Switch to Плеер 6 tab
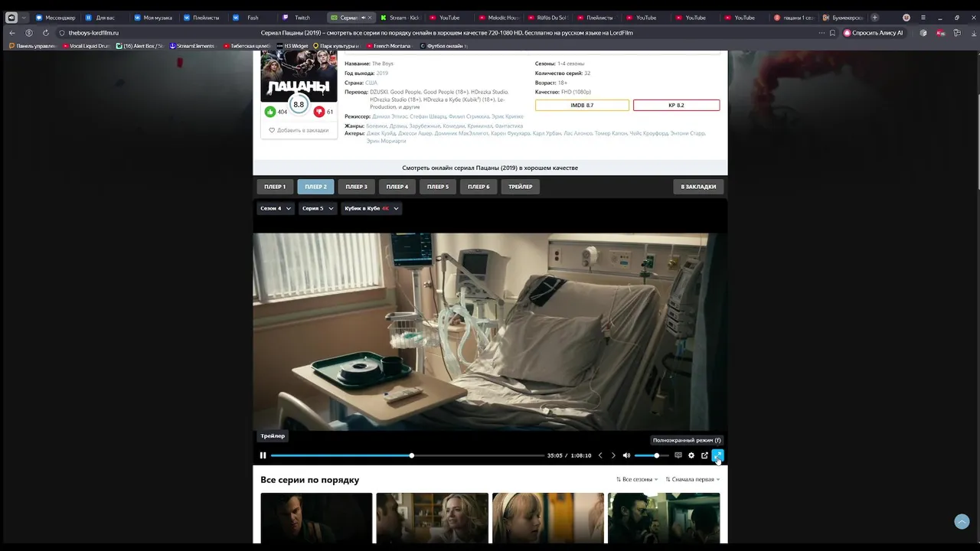Image resolution: width=980 pixels, height=551 pixels. (479, 187)
